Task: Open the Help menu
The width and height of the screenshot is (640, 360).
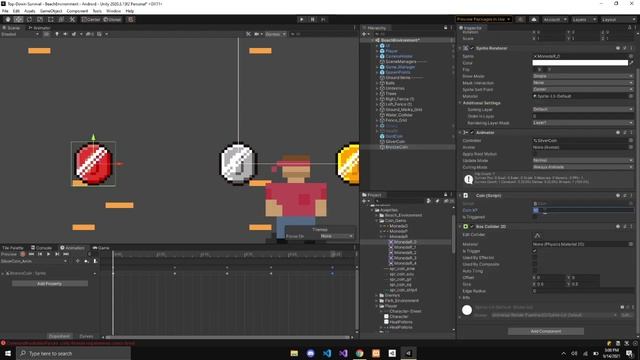Action: [x=130, y=11]
